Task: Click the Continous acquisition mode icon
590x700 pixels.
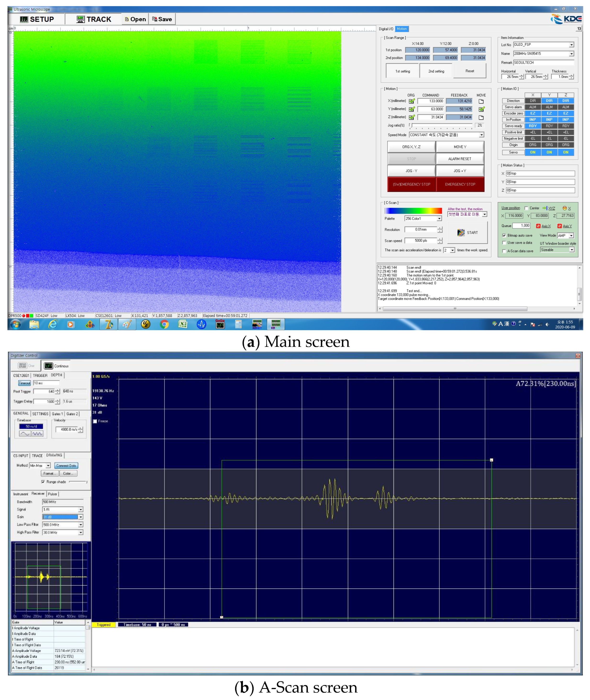Action: point(49,366)
